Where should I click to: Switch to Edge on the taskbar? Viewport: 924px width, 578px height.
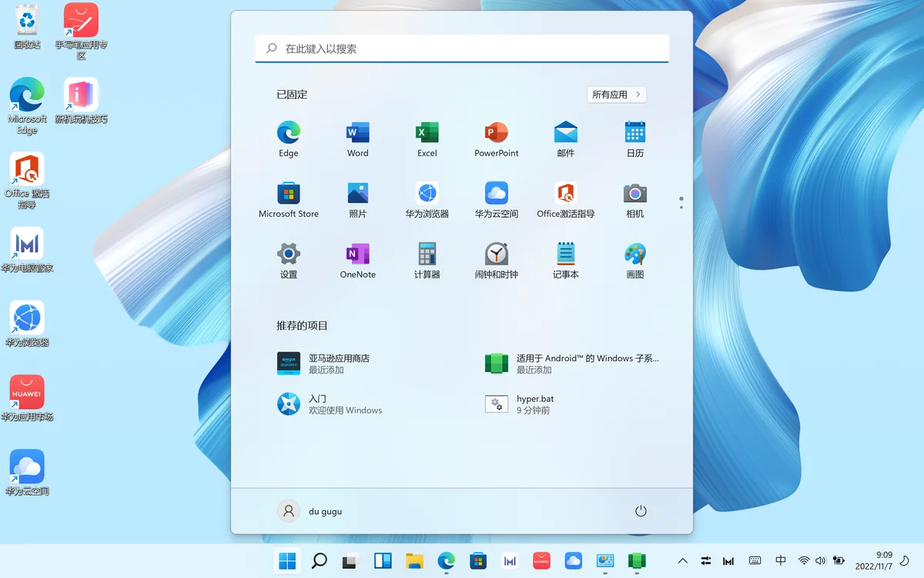(446, 561)
